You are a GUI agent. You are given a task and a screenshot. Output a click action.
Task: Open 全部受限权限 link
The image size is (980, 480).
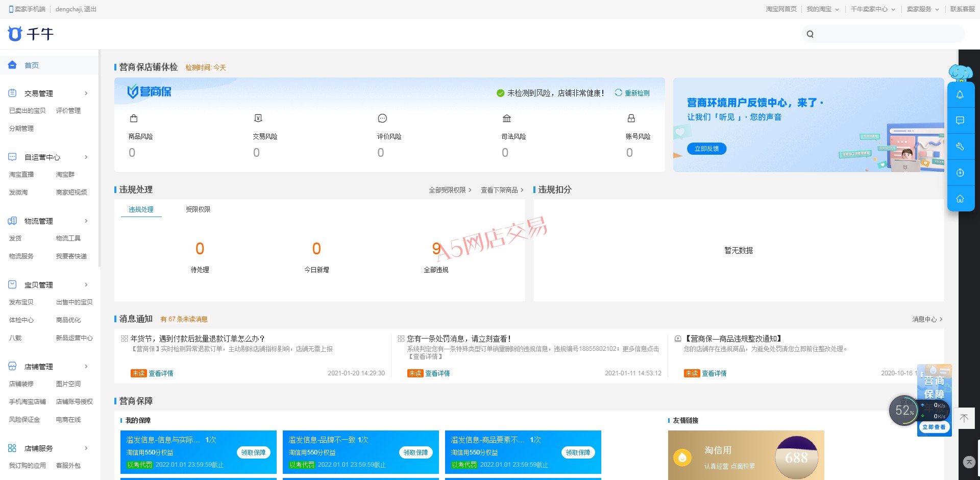450,190
